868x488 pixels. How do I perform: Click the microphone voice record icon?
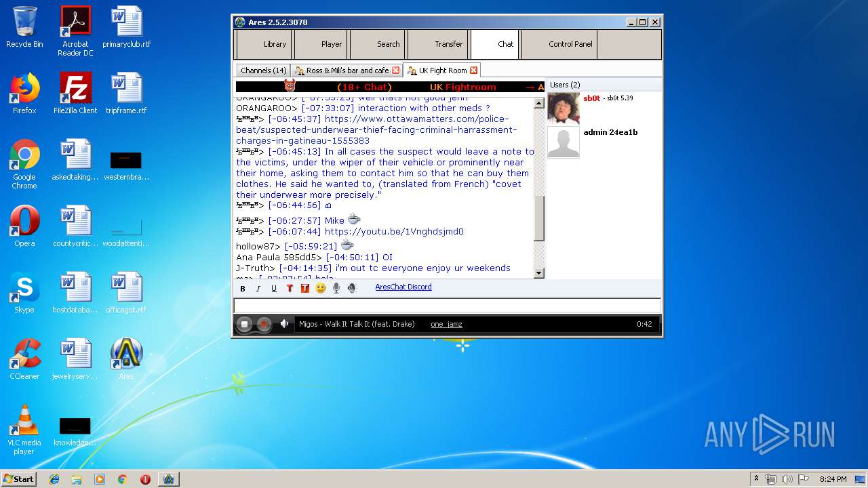[x=336, y=288]
